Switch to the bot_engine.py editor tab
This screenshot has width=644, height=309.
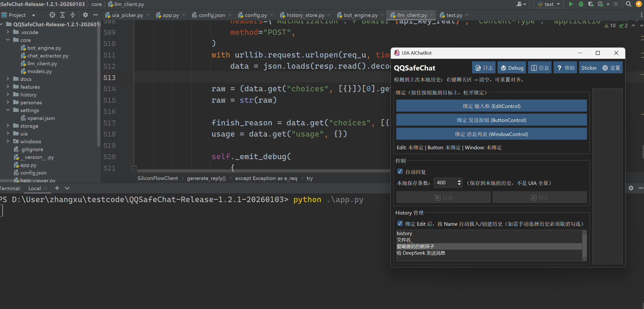[360, 15]
